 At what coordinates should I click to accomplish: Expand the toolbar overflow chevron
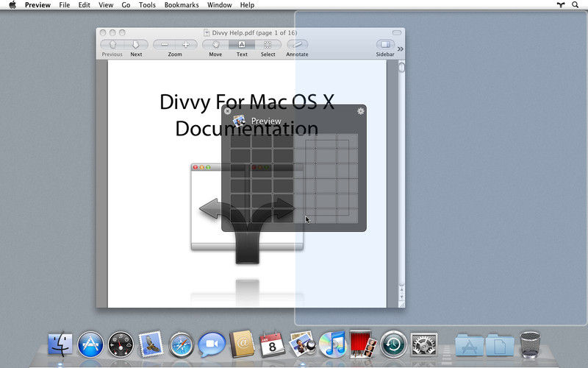click(x=401, y=49)
